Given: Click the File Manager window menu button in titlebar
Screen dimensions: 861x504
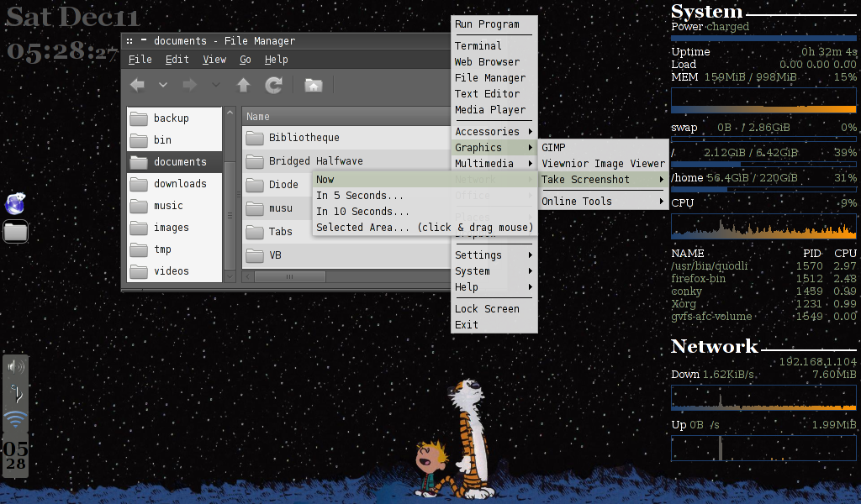Looking at the screenshot, I should [129, 40].
